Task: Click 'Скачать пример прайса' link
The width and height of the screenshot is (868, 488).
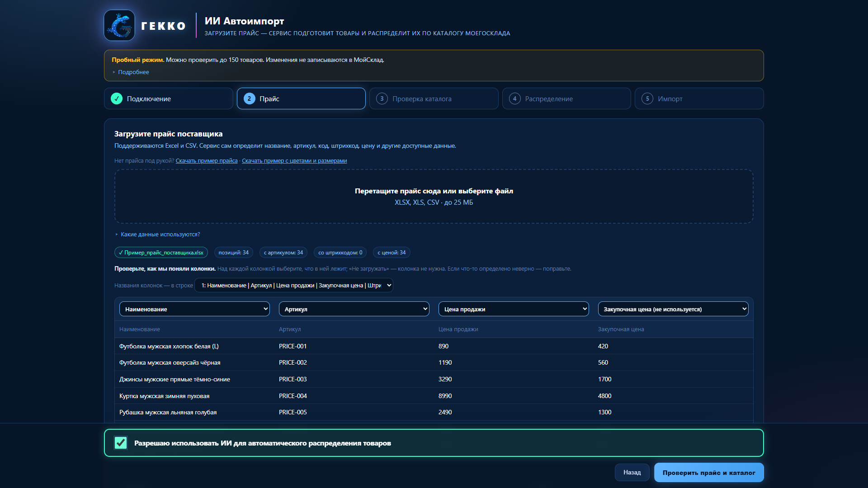Action: (207, 161)
